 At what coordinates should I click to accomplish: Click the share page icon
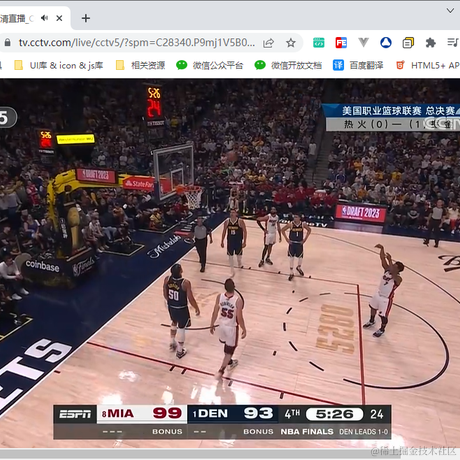[x=268, y=43]
